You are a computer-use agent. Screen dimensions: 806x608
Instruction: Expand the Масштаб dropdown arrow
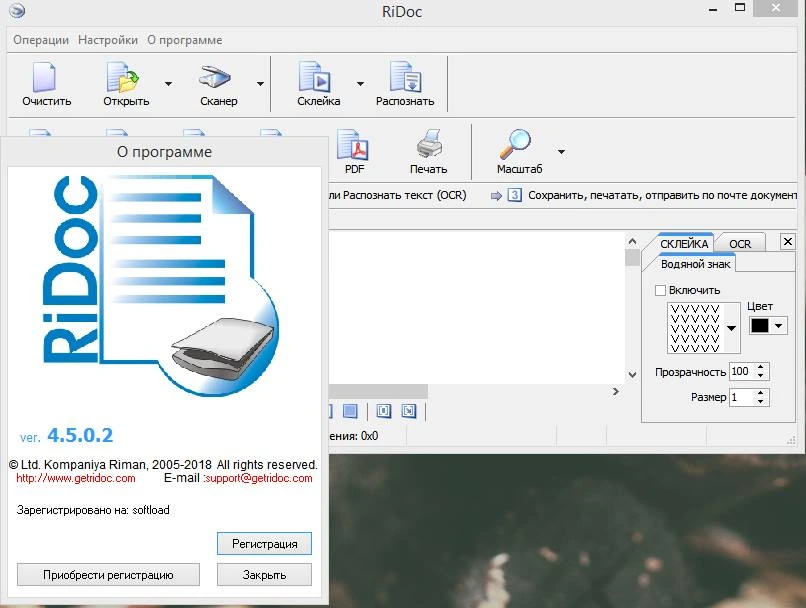tap(561, 152)
